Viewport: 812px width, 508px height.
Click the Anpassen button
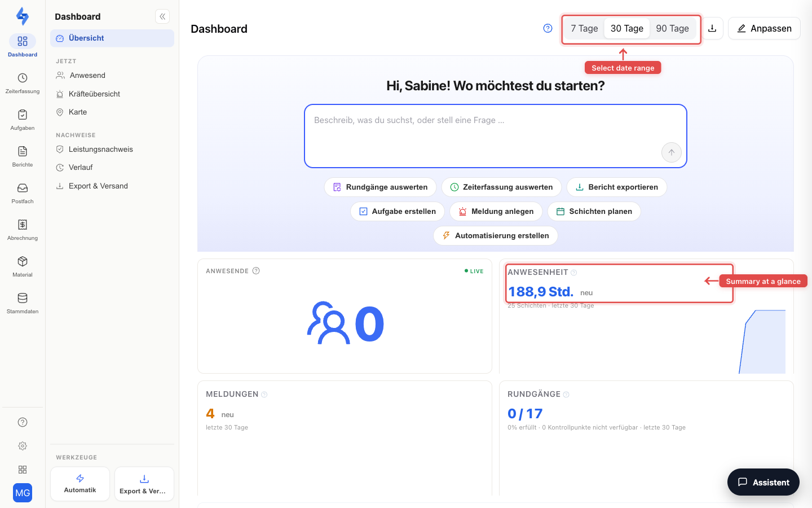(x=764, y=28)
